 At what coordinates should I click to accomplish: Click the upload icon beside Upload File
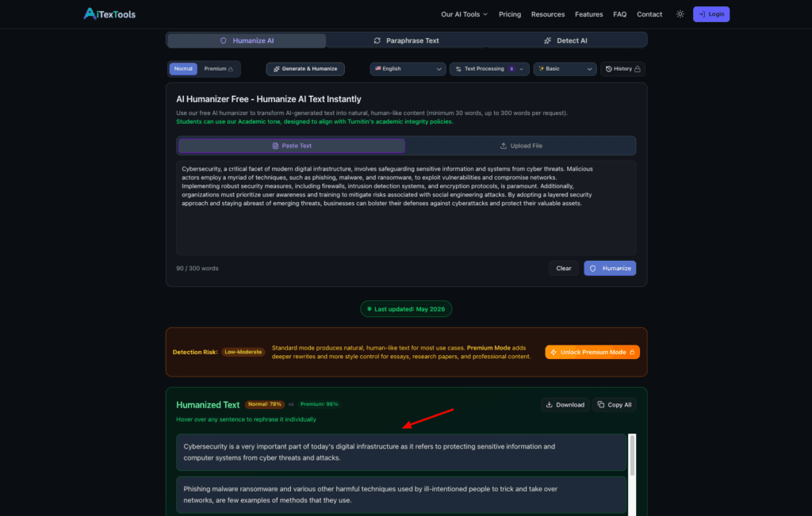[x=503, y=146]
